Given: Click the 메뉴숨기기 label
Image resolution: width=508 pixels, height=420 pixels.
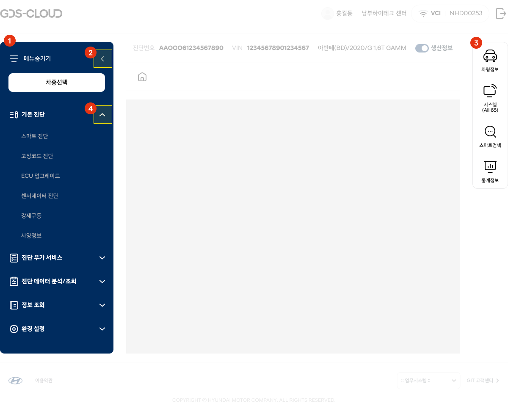Looking at the screenshot, I should point(37,59).
